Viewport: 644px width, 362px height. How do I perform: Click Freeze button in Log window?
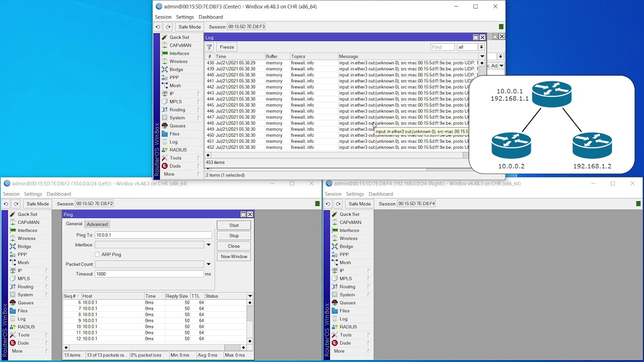point(227,47)
